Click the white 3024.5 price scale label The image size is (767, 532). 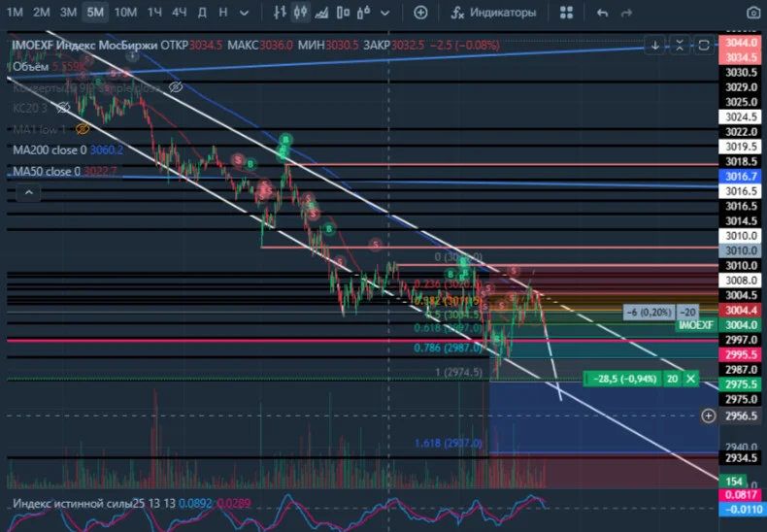pos(742,116)
